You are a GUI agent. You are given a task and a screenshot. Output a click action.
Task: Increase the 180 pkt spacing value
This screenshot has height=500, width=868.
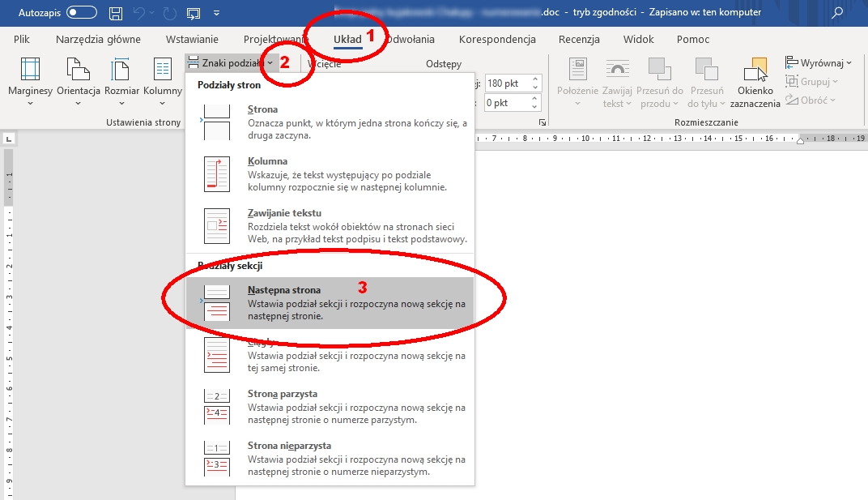point(535,79)
